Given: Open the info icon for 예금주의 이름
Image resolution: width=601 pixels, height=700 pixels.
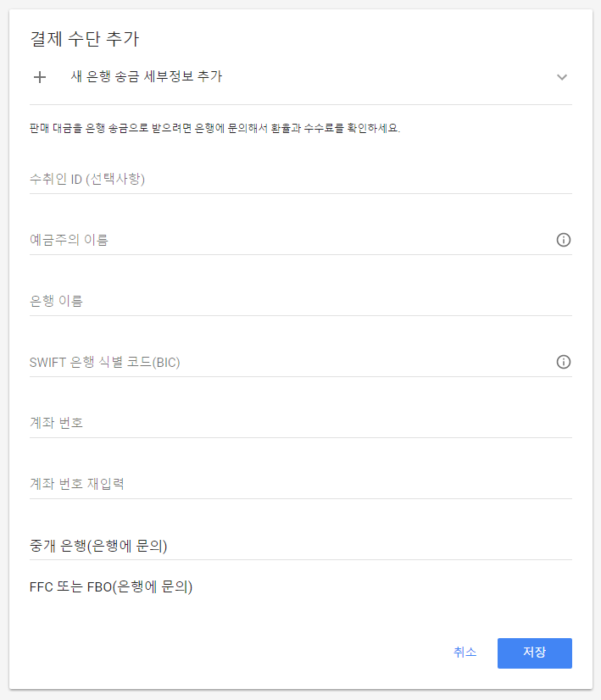Looking at the screenshot, I should 563,240.
